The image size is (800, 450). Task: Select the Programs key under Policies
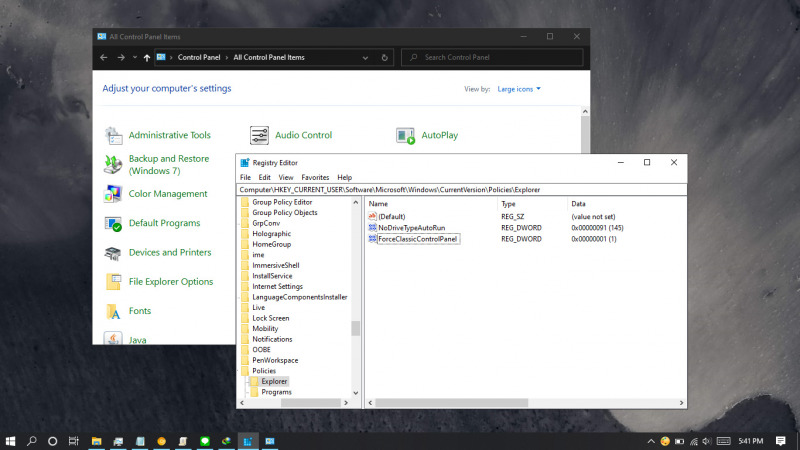[276, 392]
